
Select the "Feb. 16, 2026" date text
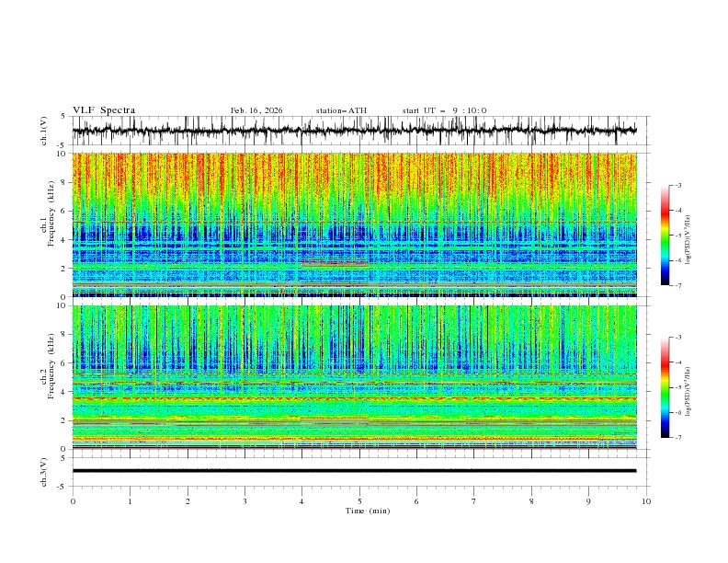coord(256,110)
